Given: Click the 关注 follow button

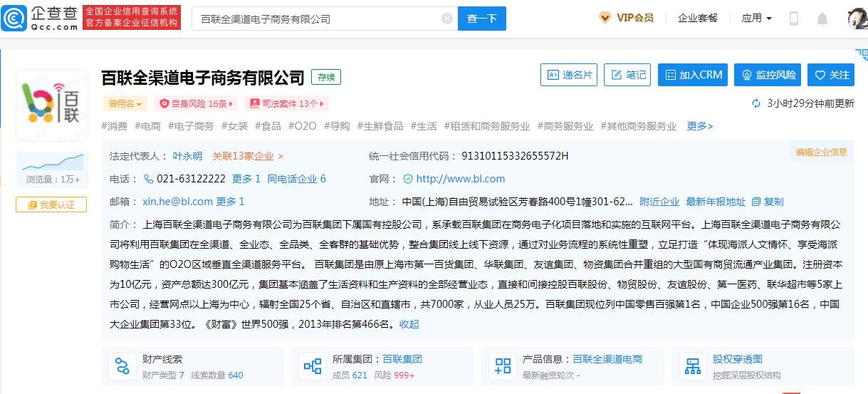Looking at the screenshot, I should click(x=832, y=75).
